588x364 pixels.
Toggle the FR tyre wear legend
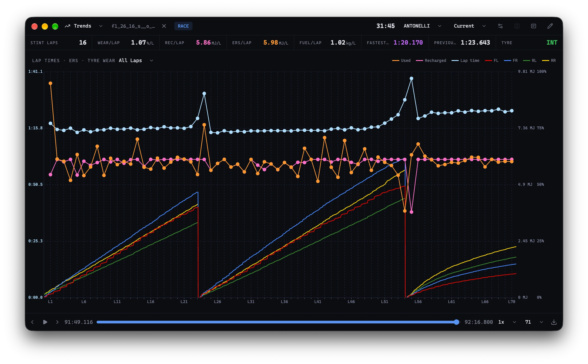click(x=510, y=61)
